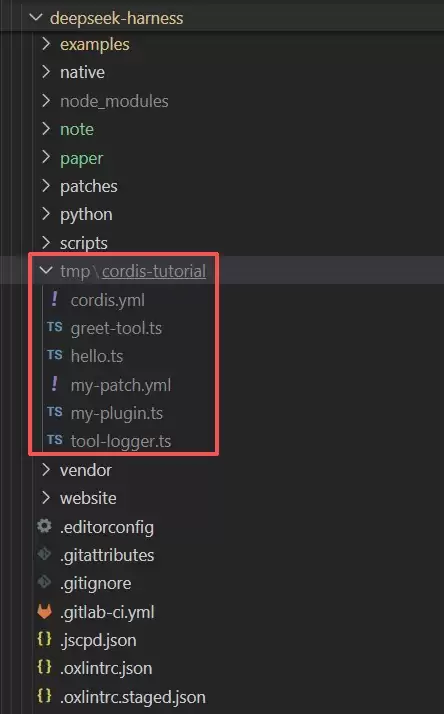Screen dimensions: 444x714
Task: Select the cordis-tutorial folder name link
Action: [x=154, y=271]
